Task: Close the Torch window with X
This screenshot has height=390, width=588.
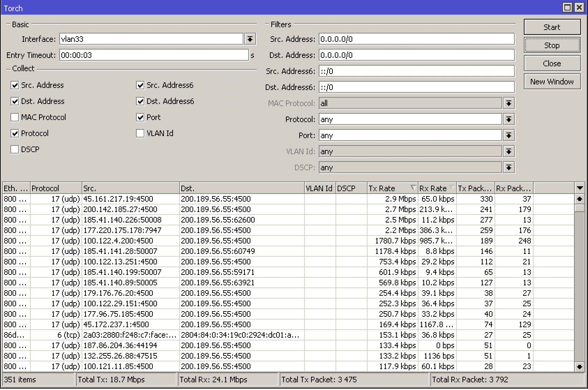Action: (x=579, y=7)
